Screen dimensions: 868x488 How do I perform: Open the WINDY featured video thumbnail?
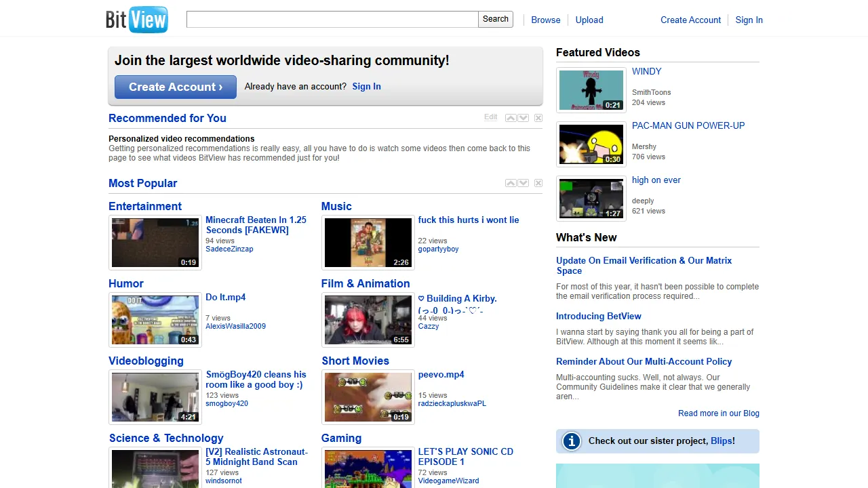pyautogui.click(x=591, y=89)
